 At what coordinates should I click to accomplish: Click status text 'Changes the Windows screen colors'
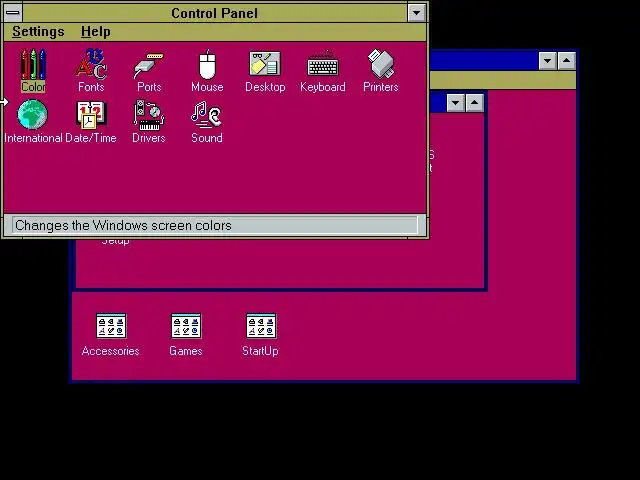[x=123, y=225]
